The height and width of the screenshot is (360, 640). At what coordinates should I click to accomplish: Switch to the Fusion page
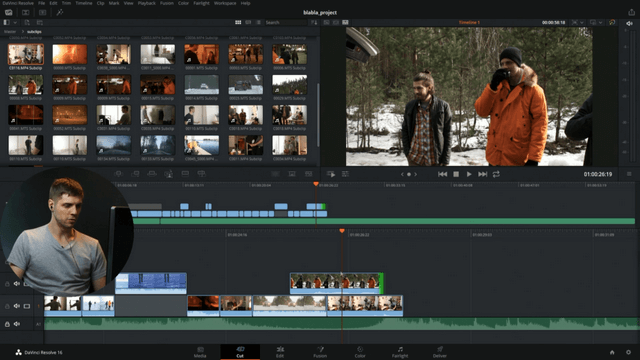point(320,352)
